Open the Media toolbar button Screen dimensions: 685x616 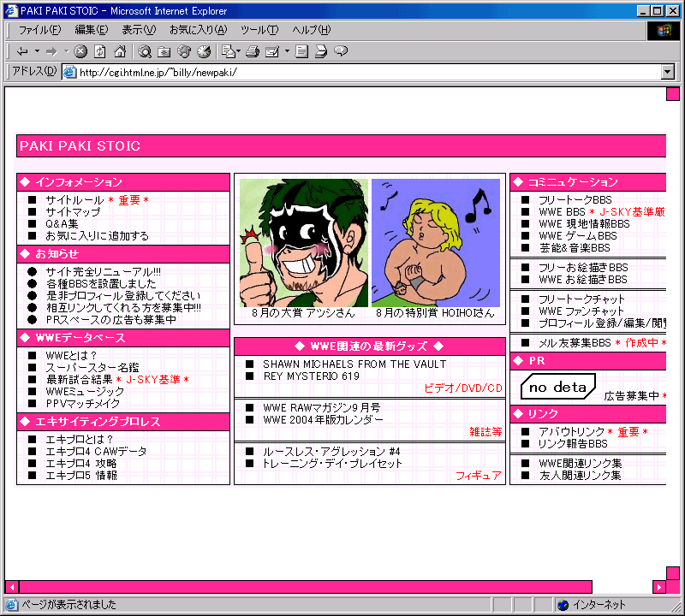(x=184, y=51)
